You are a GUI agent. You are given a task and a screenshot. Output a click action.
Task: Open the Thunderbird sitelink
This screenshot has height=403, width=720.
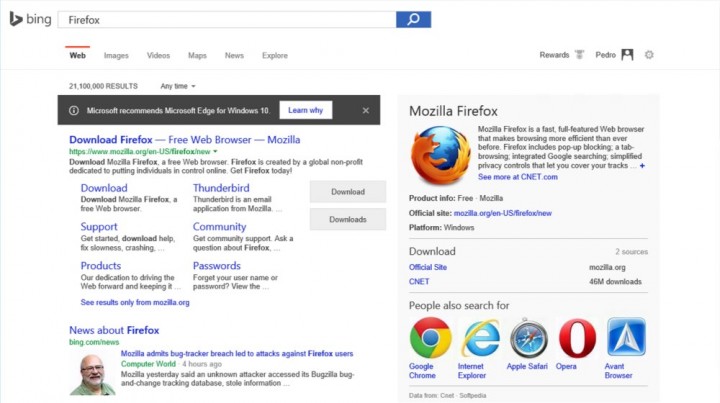point(221,188)
